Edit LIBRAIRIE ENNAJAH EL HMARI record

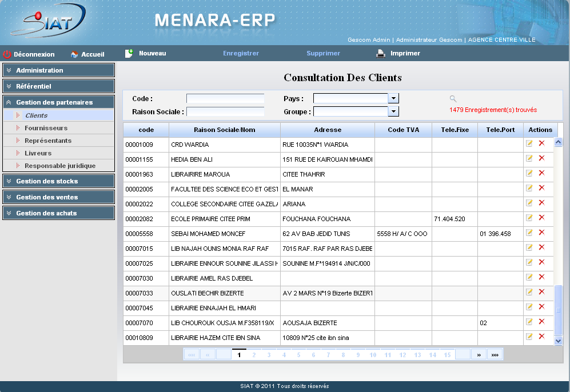pos(529,307)
